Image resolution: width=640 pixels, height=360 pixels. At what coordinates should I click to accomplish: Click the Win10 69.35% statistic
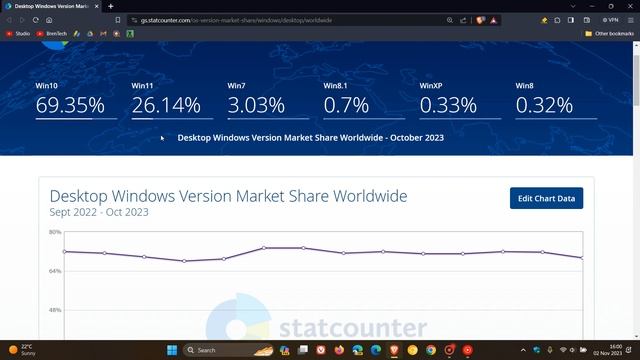(76, 100)
